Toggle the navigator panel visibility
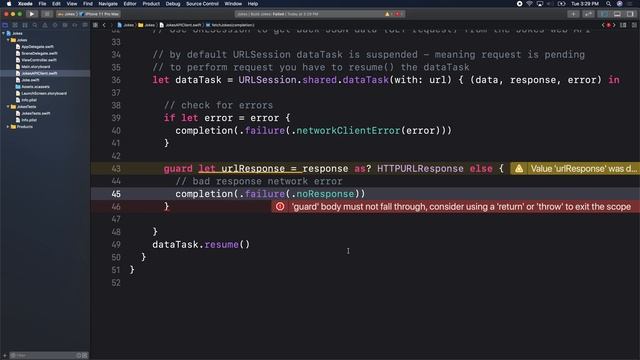The image size is (640, 360). [x=604, y=14]
